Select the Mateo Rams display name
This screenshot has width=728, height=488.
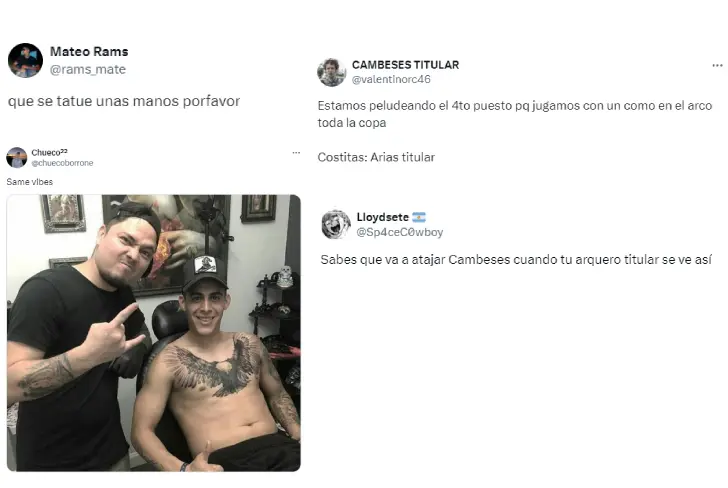(89, 52)
